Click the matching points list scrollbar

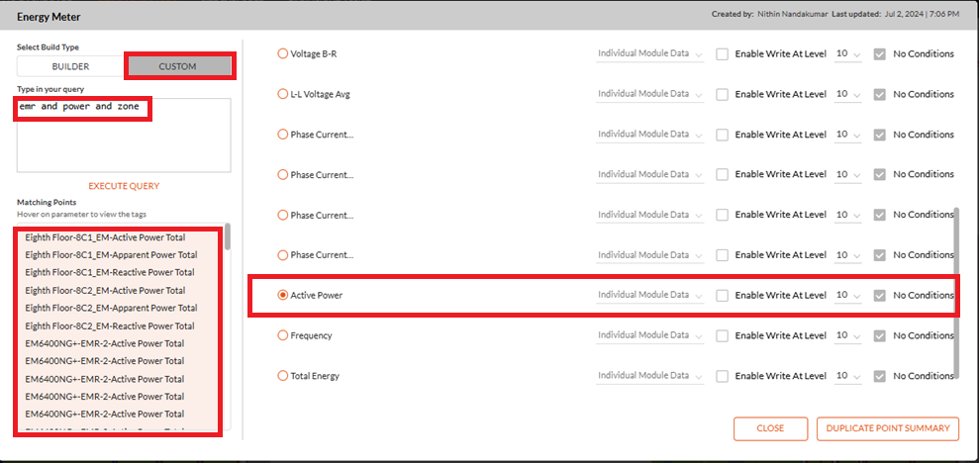point(228,237)
